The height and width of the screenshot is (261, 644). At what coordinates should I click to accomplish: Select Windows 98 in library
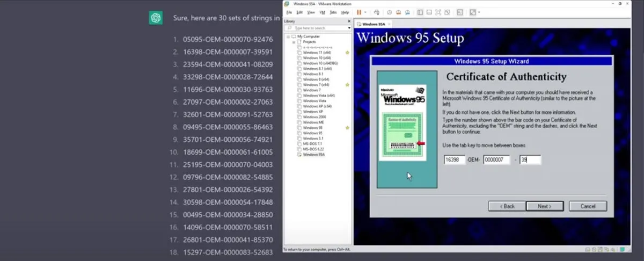click(x=312, y=128)
